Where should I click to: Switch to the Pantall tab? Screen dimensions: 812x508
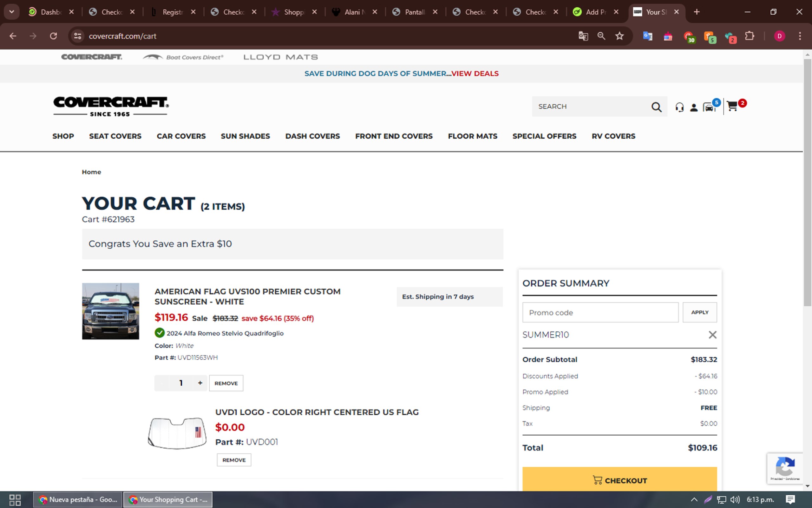tap(415, 12)
